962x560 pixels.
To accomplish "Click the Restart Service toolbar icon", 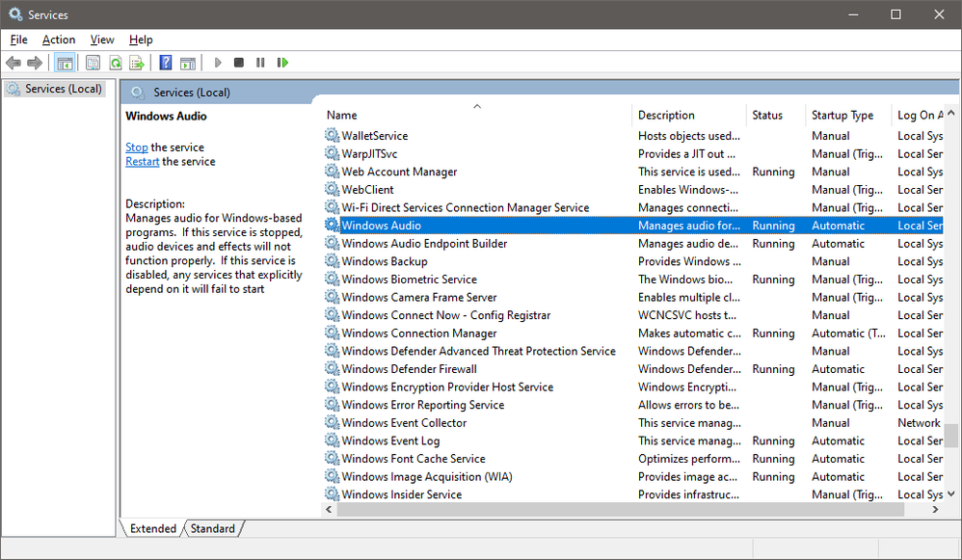I will [282, 63].
